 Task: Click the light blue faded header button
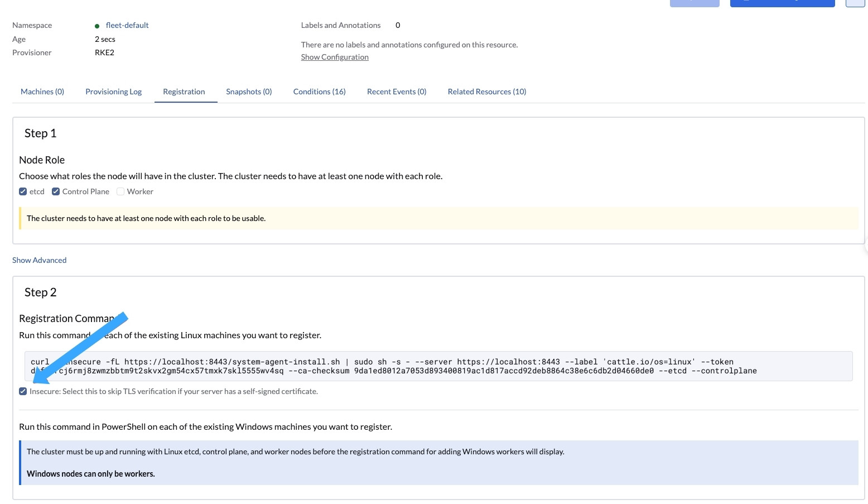click(x=695, y=3)
